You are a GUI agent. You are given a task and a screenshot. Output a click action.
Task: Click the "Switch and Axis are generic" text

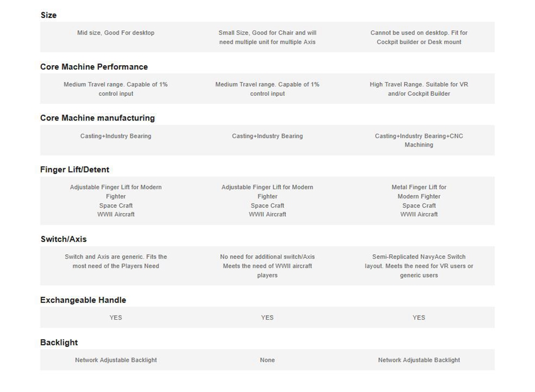click(116, 262)
